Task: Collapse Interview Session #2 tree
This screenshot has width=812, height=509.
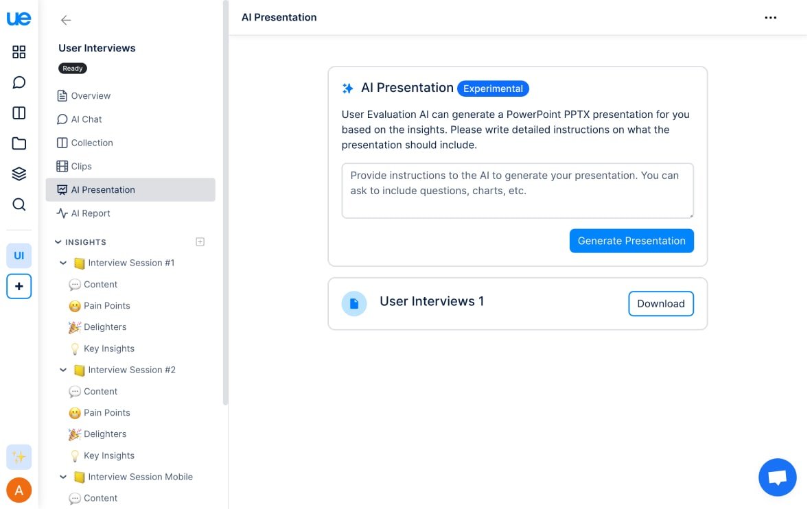Action: coord(63,370)
